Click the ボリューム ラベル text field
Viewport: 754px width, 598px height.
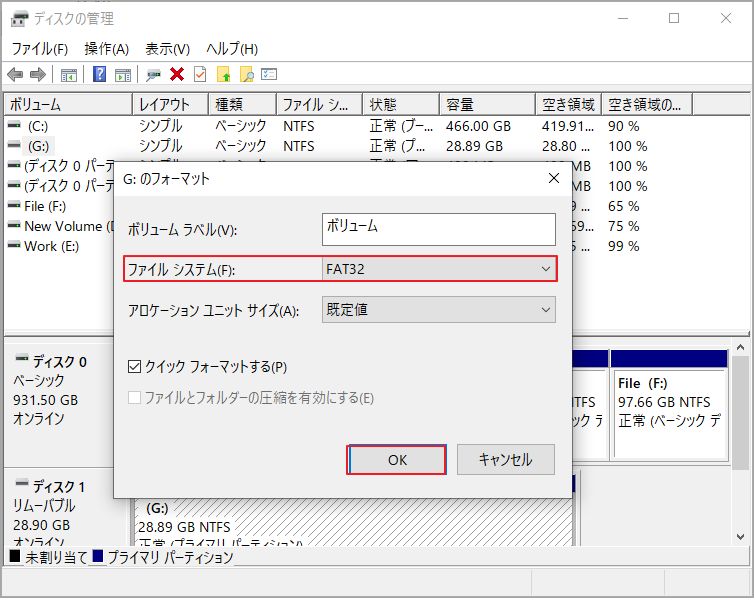click(439, 229)
